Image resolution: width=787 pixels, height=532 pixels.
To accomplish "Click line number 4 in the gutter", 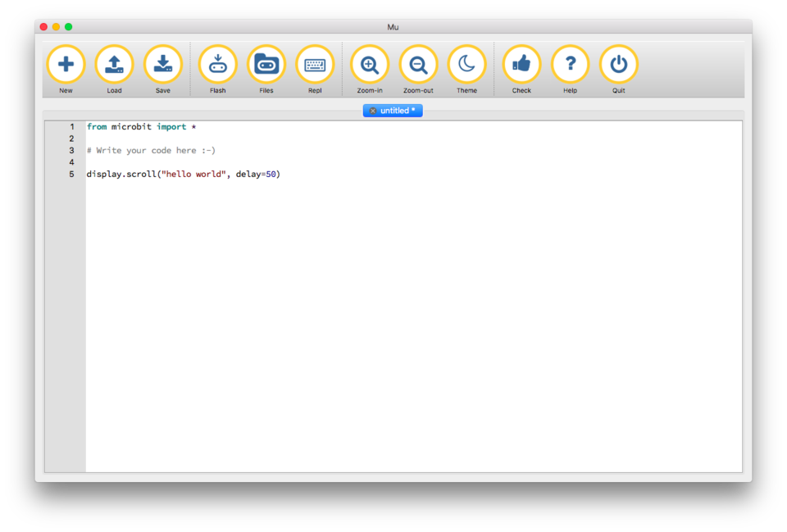I will [72, 162].
